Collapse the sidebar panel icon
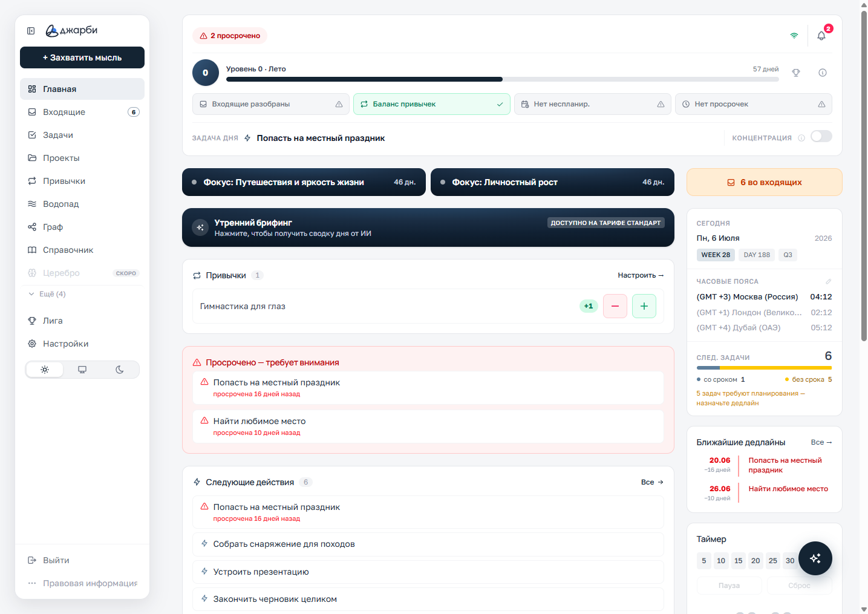The width and height of the screenshot is (868, 614). click(31, 31)
